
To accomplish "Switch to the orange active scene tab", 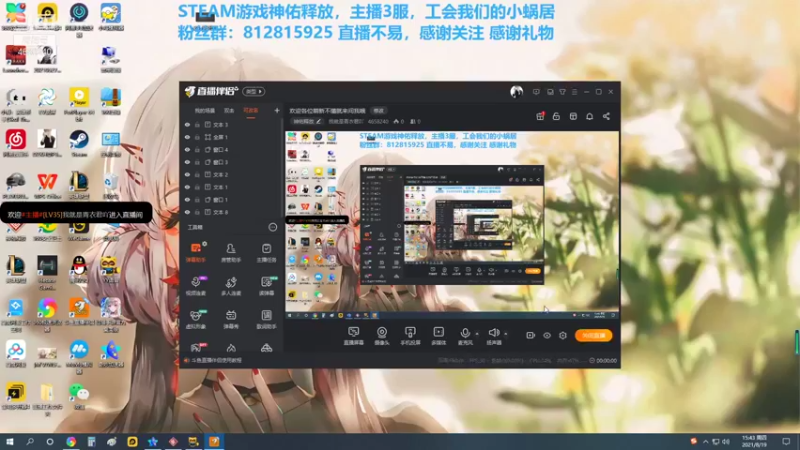I will (251, 111).
